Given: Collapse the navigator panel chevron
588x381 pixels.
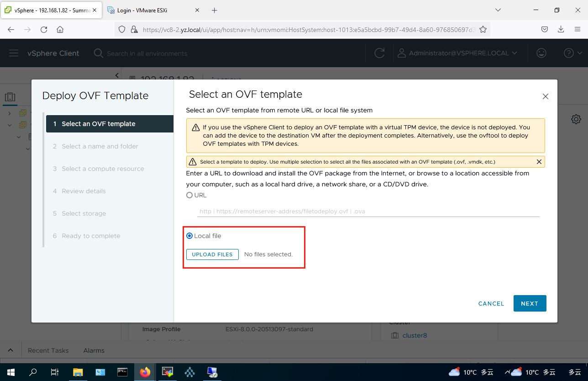Looking at the screenshot, I should click(x=117, y=75).
